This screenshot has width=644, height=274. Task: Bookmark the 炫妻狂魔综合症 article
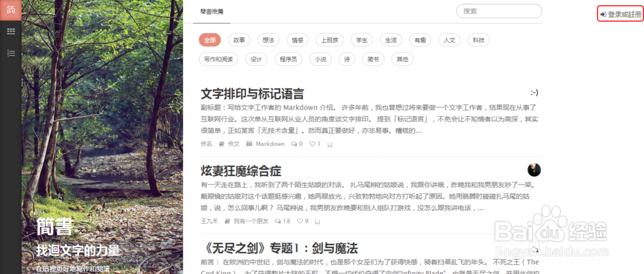click(317, 222)
